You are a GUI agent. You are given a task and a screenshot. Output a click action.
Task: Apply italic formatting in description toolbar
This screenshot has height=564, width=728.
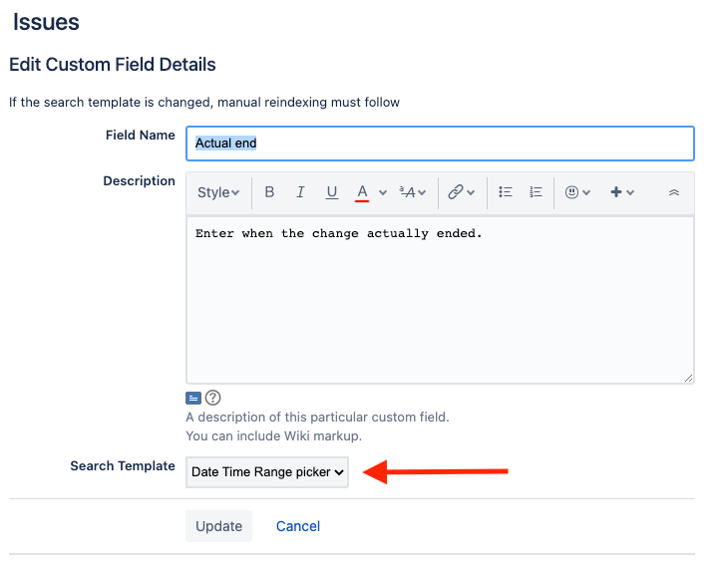point(300,192)
